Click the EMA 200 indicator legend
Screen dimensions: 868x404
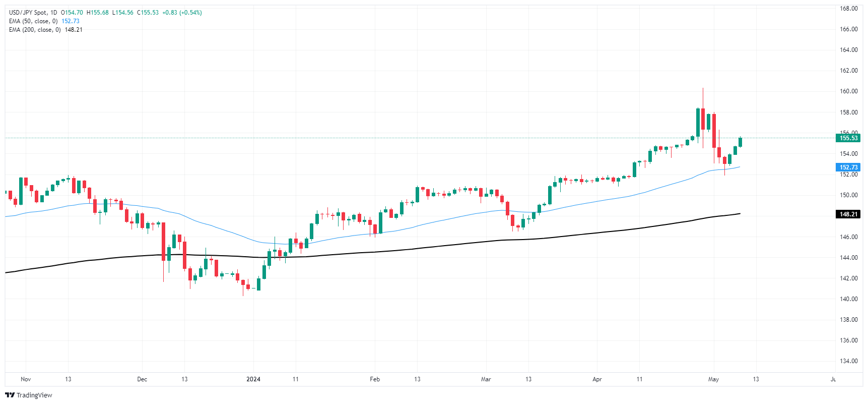46,30
